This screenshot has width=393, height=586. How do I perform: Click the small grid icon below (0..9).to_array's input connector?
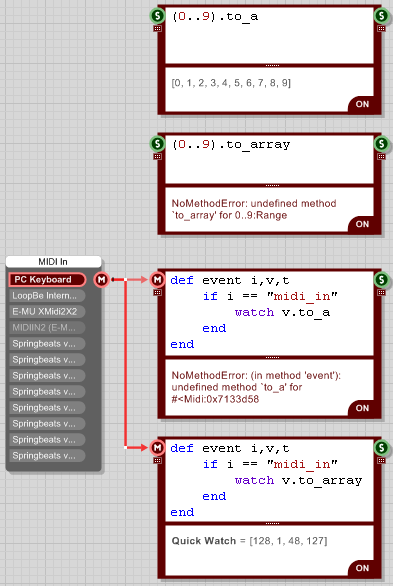point(157,157)
